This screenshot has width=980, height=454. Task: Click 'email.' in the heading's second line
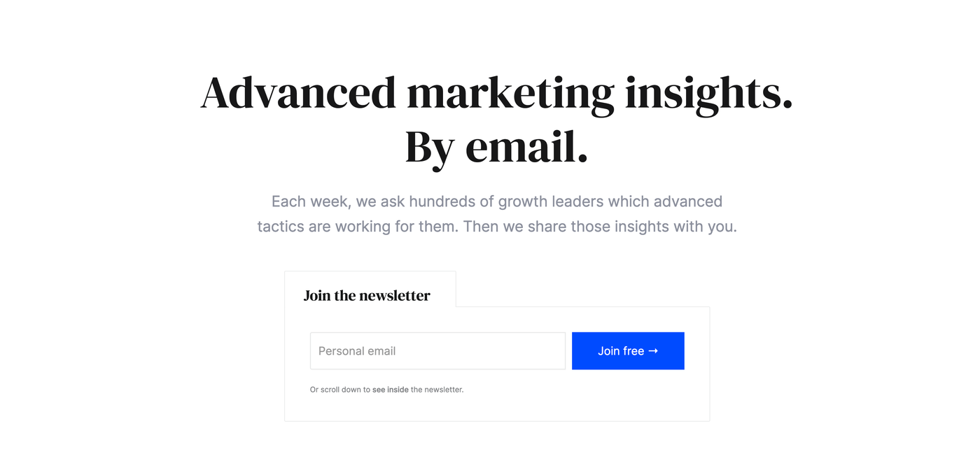point(526,146)
